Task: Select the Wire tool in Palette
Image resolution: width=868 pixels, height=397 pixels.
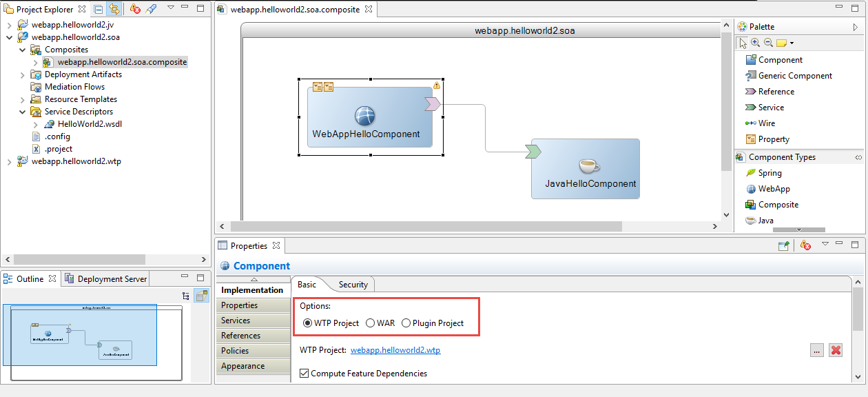Action: click(760, 123)
